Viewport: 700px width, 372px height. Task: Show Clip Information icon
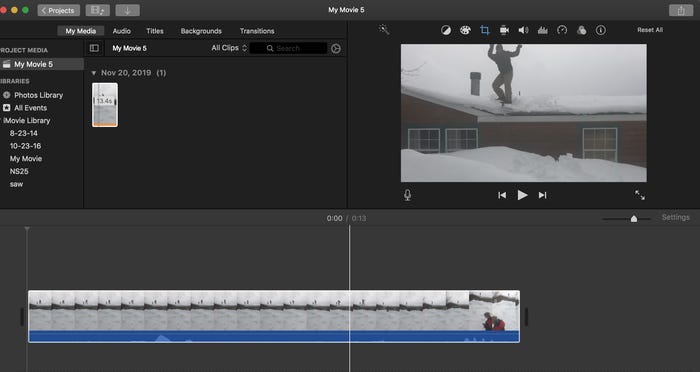[x=601, y=30]
